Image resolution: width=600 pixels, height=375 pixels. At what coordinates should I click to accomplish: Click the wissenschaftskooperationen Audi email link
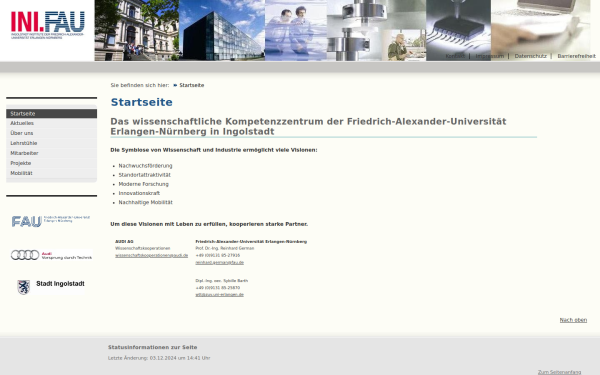[x=152, y=256]
